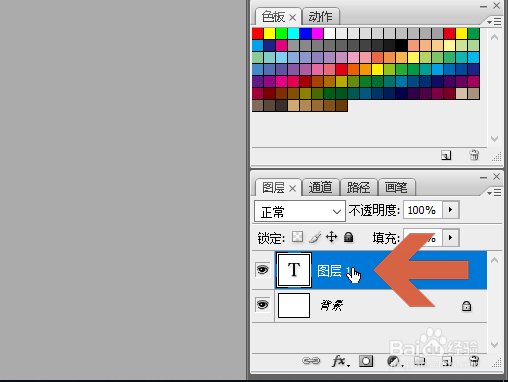The image size is (508, 382).
Task: Pick the black swatch in second row
Action: 402,45
